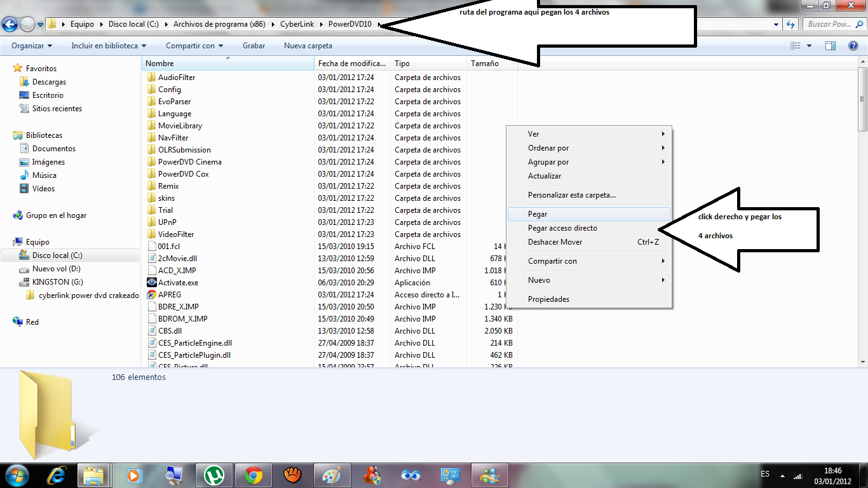Click the change view icon
This screenshot has height=488, width=868.
point(795,46)
